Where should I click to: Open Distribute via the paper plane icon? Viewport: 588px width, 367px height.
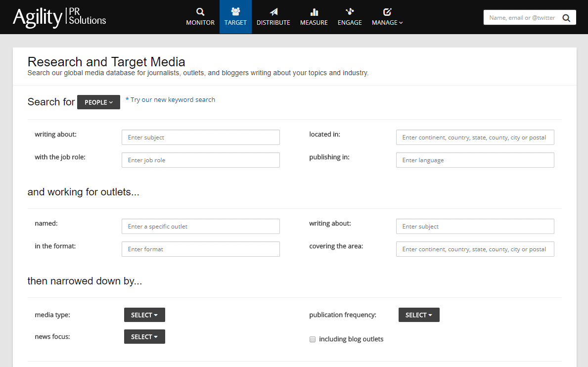(273, 11)
